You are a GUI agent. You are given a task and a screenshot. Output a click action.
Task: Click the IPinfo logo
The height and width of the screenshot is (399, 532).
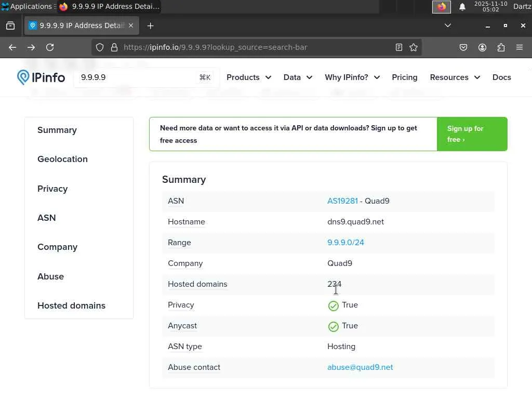(41, 77)
